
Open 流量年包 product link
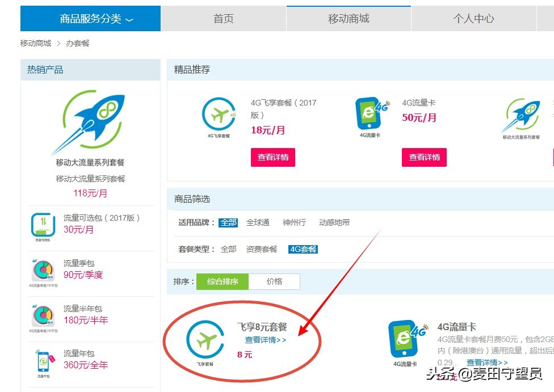pos(79,353)
